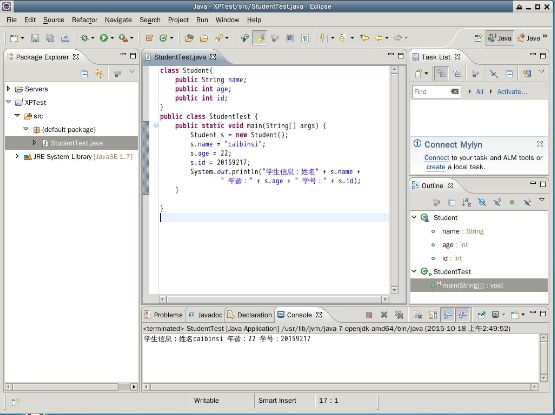Click the green Run button in toolbar
This screenshot has height=415, width=555.
[x=104, y=38]
